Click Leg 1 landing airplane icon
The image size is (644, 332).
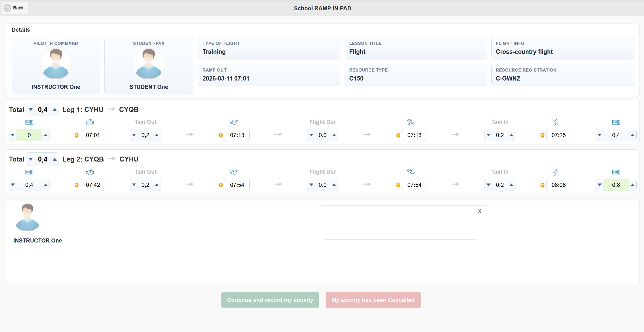[x=411, y=122]
